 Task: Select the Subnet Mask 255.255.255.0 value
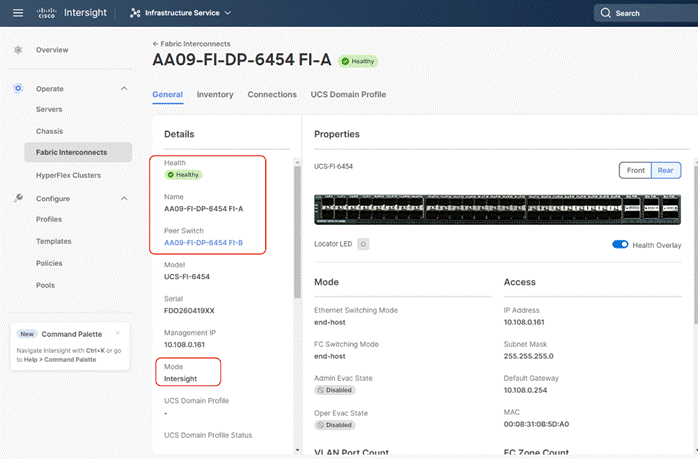tap(529, 356)
